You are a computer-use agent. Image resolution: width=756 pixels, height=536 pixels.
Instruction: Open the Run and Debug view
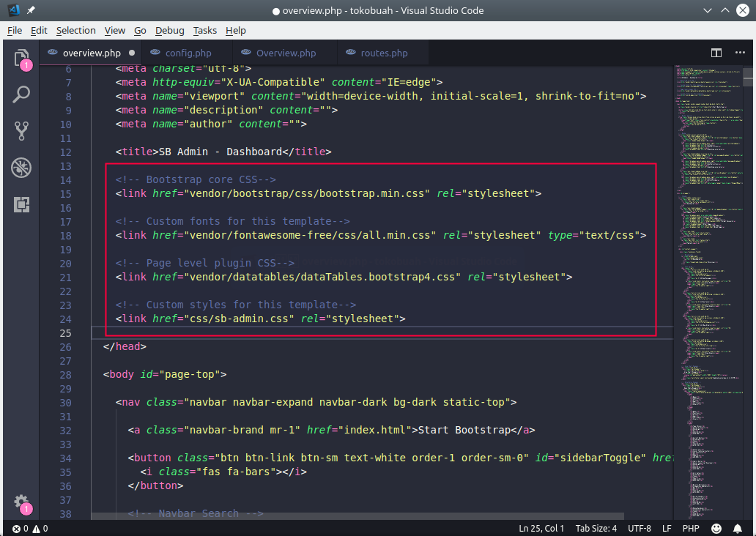click(21, 168)
